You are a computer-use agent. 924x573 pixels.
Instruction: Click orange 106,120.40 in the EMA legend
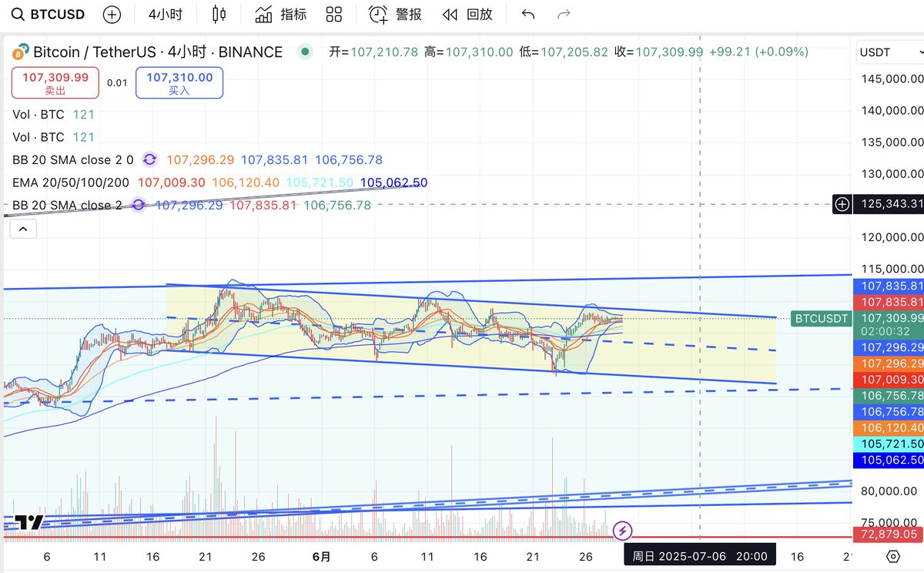(x=246, y=183)
